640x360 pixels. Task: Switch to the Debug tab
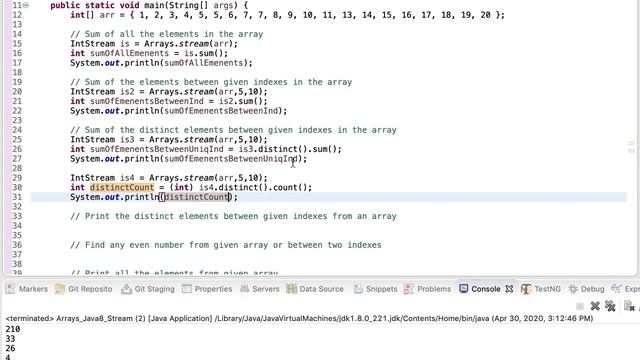pyautogui.click(x=586, y=289)
